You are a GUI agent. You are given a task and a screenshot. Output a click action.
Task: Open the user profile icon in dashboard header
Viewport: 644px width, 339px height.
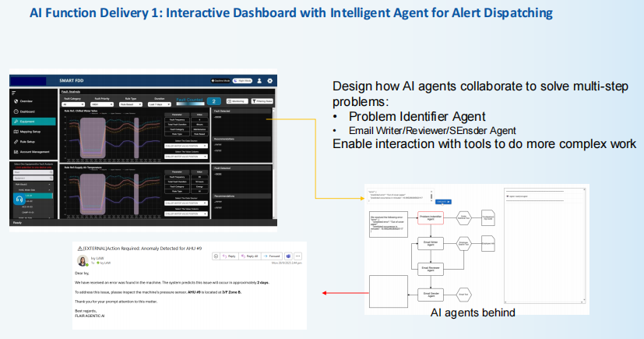[x=260, y=80]
